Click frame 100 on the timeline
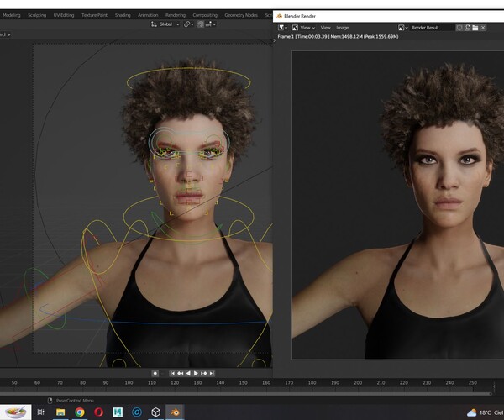This screenshot has height=420, width=504. [x=129, y=383]
